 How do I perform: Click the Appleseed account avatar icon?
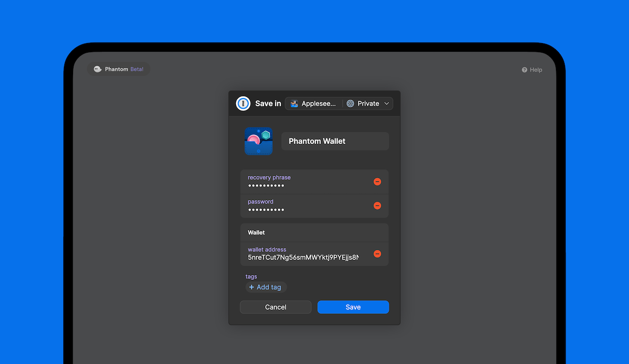[x=294, y=103]
